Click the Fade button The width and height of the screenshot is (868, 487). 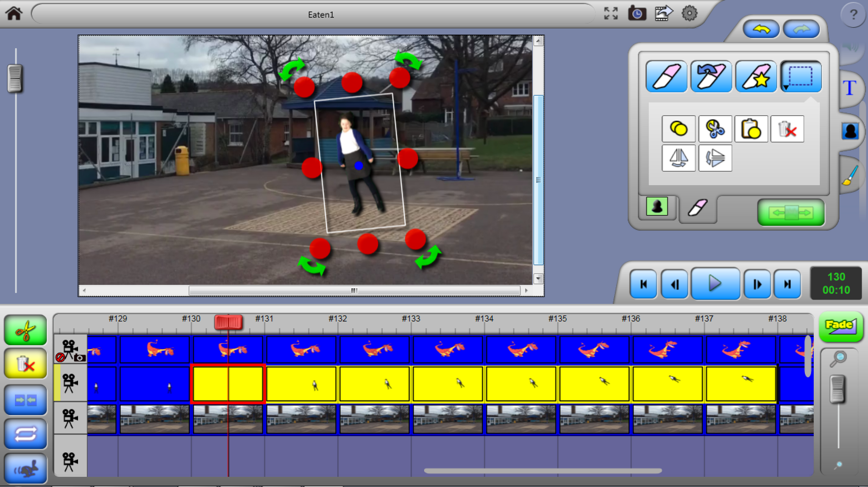[840, 326]
